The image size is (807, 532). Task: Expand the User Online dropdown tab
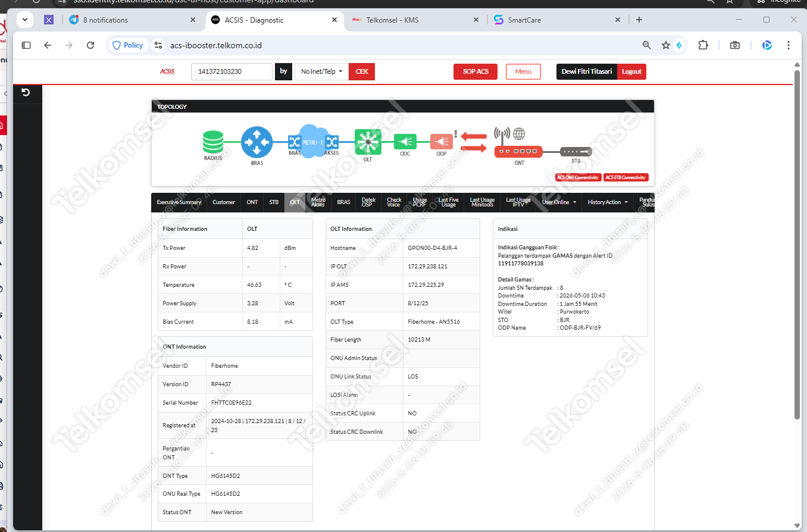(559, 202)
